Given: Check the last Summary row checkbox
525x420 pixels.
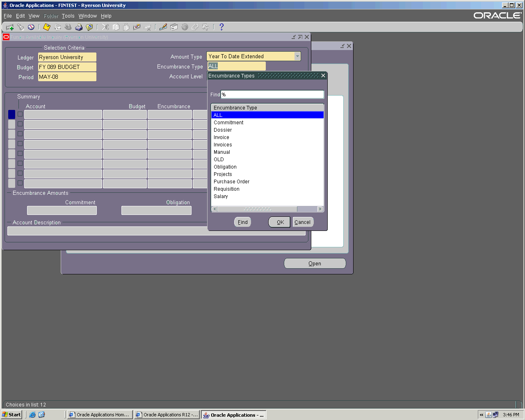Looking at the screenshot, I should [20, 183].
